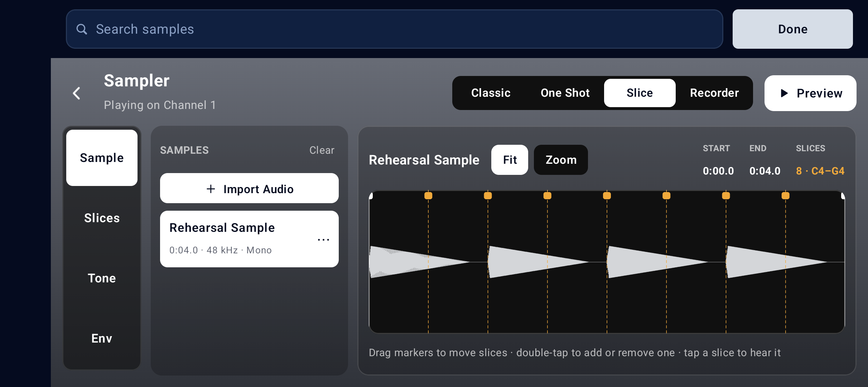Click the END value 0:04.0
868x387 pixels.
click(765, 171)
